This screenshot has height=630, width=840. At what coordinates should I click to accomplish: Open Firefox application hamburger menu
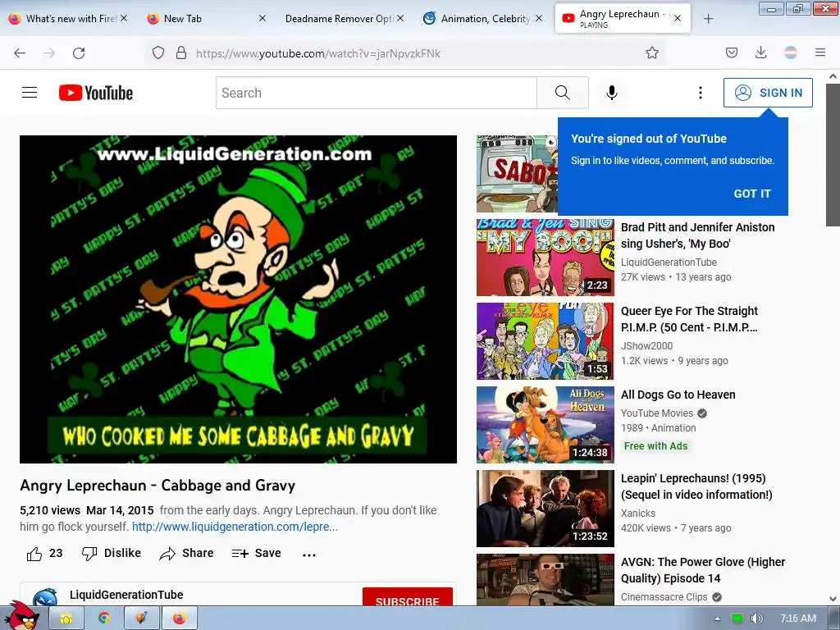820,52
